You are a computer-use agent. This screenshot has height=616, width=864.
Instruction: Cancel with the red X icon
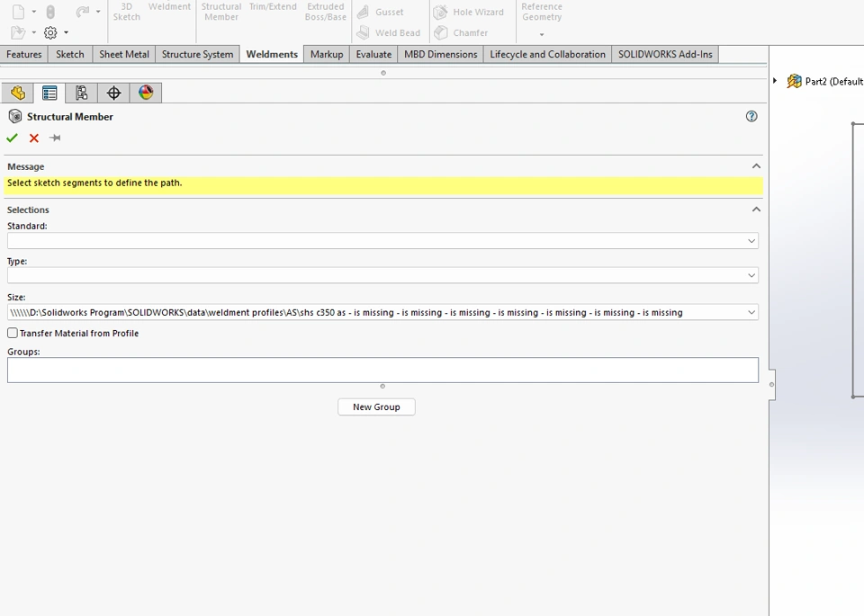click(34, 138)
